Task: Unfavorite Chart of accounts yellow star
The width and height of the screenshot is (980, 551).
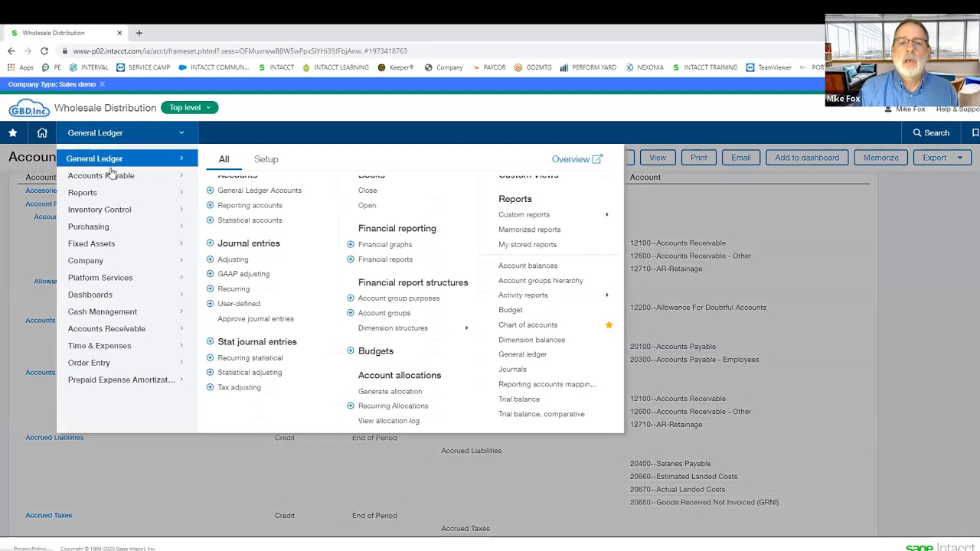Action: [x=609, y=324]
